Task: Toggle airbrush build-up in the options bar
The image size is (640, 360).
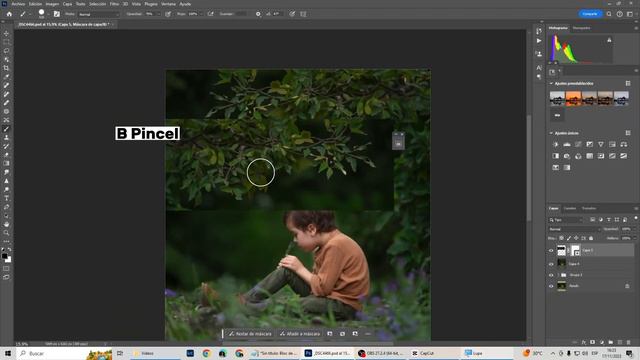Action: [211, 14]
